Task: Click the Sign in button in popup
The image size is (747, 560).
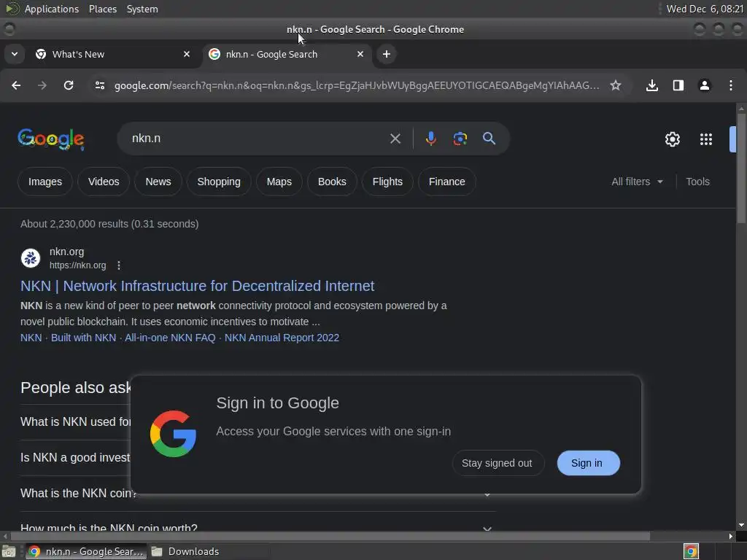Action: 589,463
